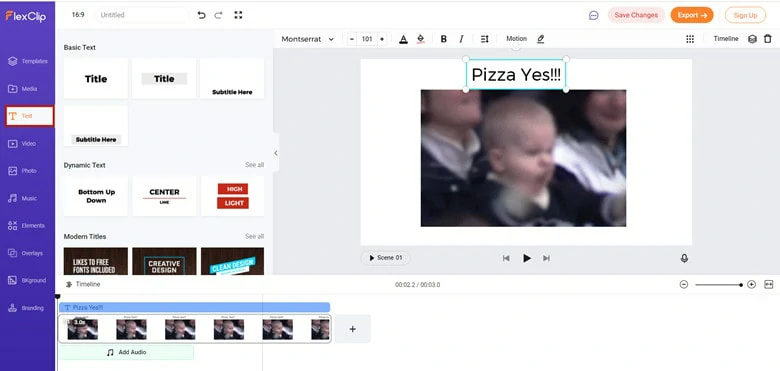Viewport: 780px width, 371px height.
Task: Toggle italic formatting
Action: click(461, 39)
